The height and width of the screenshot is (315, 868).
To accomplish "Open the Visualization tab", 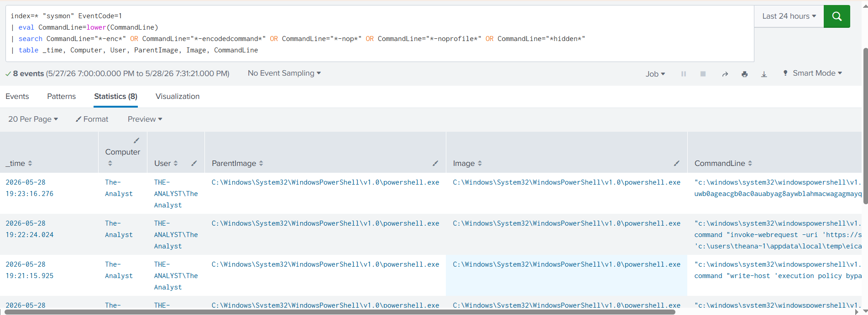I will pyautogui.click(x=178, y=96).
